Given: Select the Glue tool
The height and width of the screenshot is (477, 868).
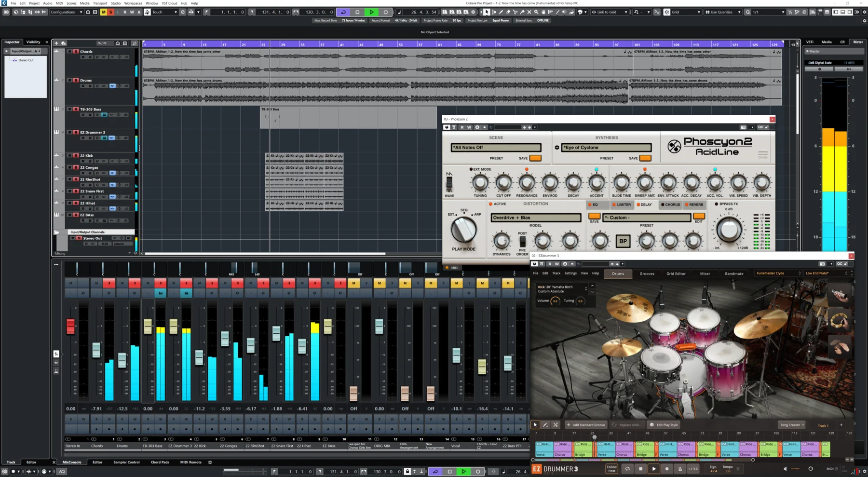Looking at the screenshot, I should click(522, 12).
